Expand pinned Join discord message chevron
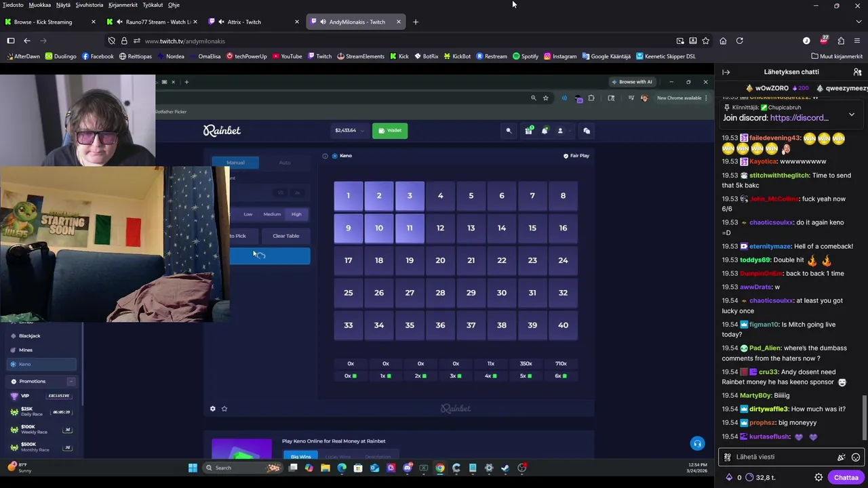 coord(852,115)
